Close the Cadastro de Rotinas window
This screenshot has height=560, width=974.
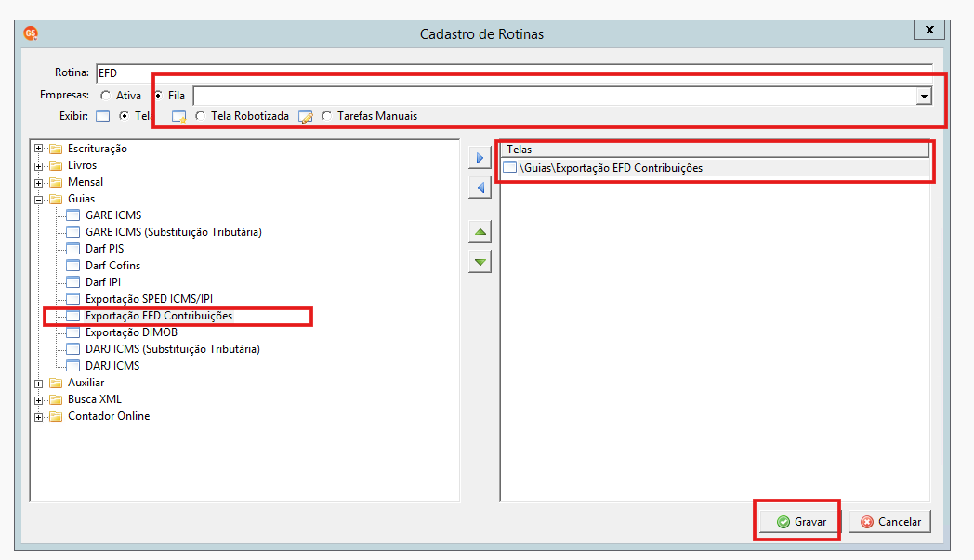929,30
